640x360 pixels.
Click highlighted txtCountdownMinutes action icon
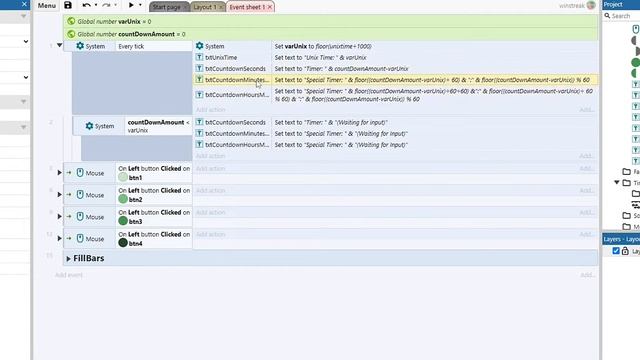point(199,80)
